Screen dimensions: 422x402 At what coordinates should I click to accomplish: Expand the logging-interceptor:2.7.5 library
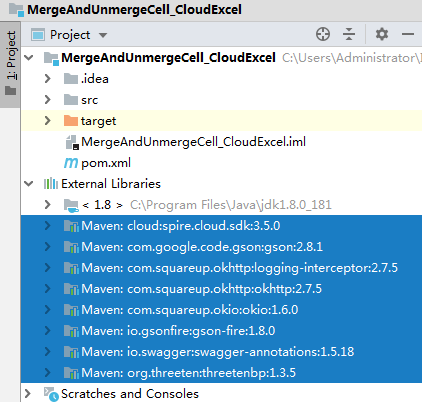point(48,268)
